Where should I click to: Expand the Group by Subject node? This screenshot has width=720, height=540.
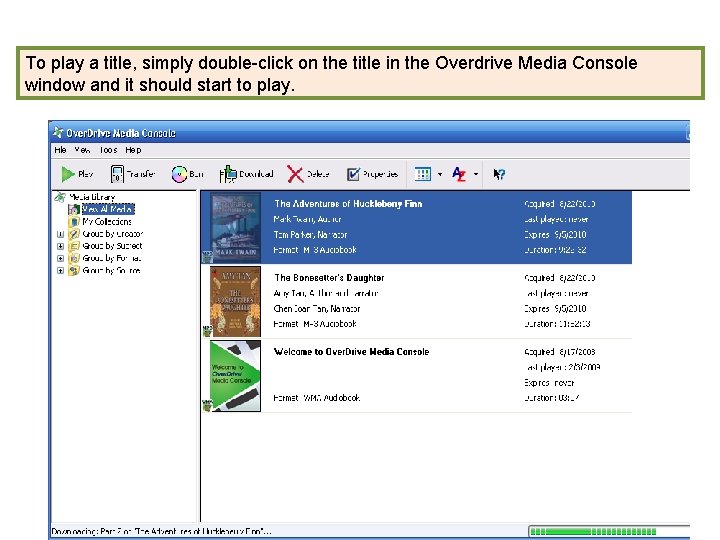click(x=60, y=246)
